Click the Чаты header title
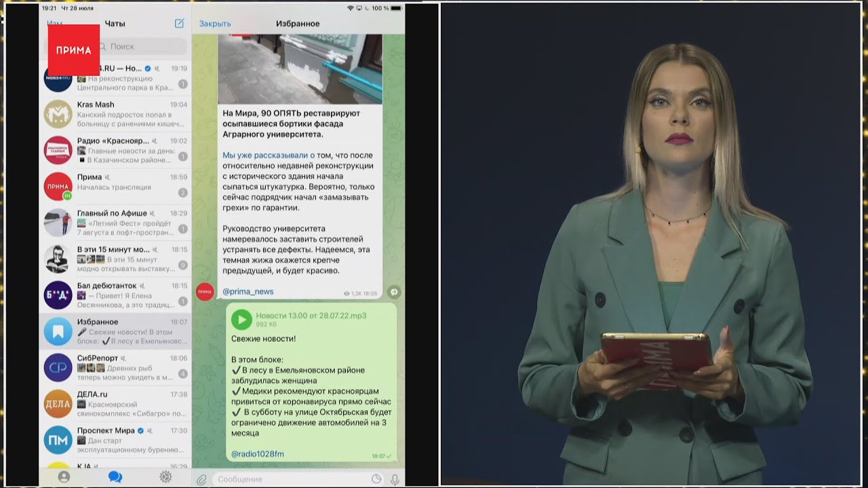 pyautogui.click(x=115, y=24)
